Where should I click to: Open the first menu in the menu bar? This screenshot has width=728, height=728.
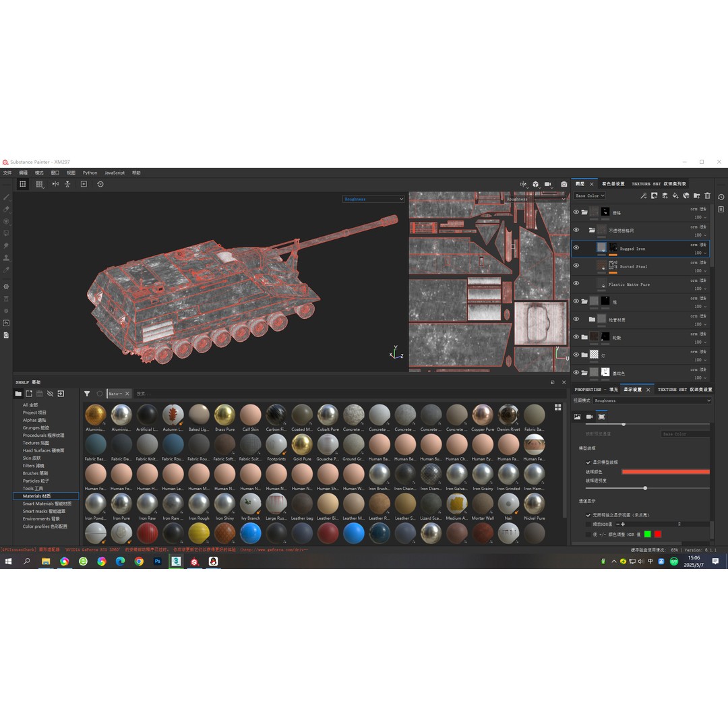point(7,173)
